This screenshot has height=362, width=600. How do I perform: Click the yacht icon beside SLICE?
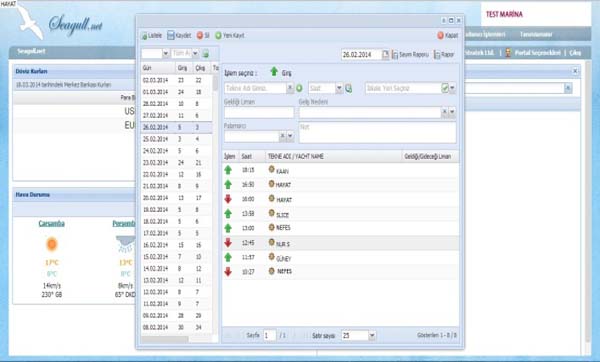(272, 213)
